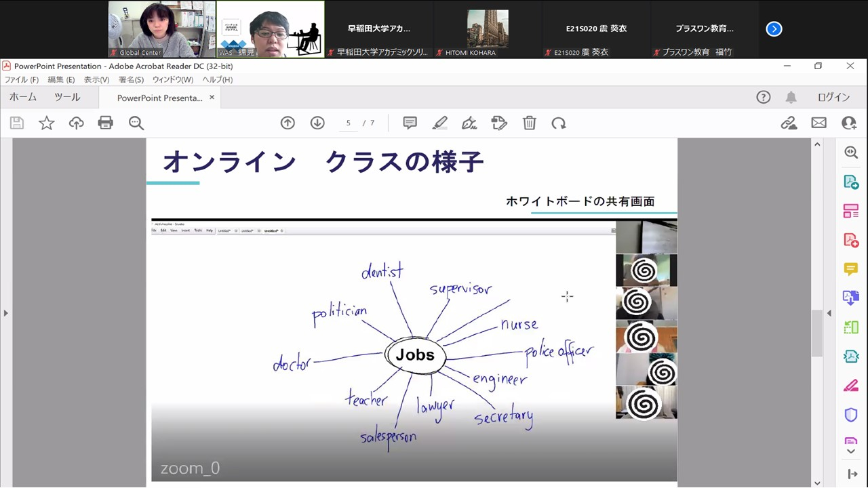The height and width of the screenshot is (488, 868).
Task: Click the Save file floppy disk icon
Action: point(17,123)
